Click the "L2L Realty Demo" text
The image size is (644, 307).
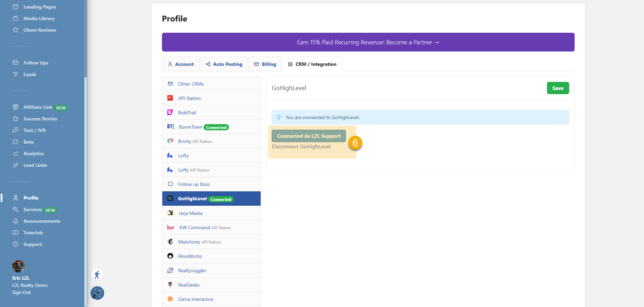(x=30, y=285)
